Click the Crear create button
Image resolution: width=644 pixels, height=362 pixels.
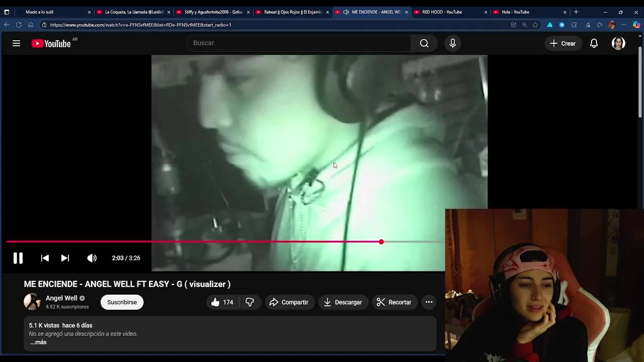(563, 43)
